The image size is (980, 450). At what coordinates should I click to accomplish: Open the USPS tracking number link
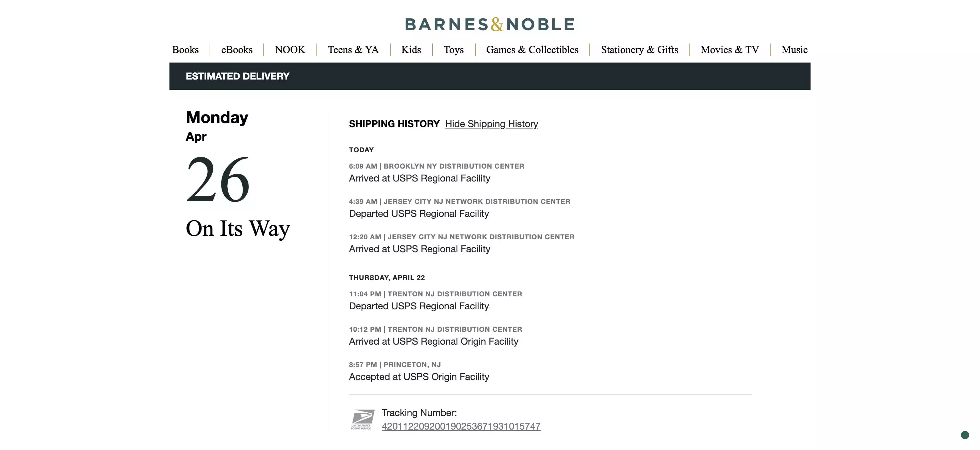point(461,427)
